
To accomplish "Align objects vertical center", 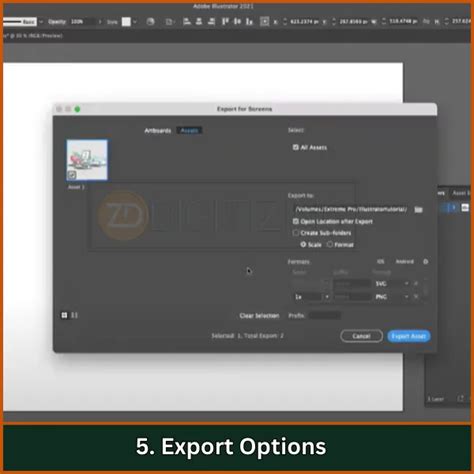I will point(237,22).
